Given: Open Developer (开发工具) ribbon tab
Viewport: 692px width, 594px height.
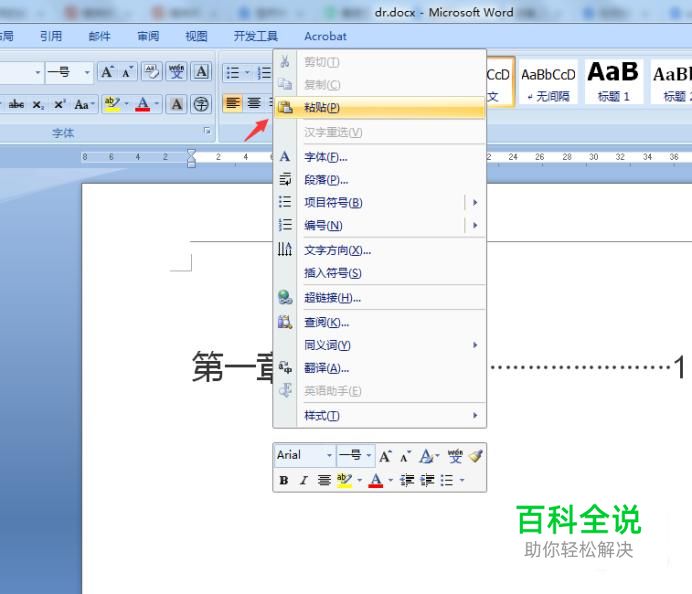Looking at the screenshot, I should 256,36.
